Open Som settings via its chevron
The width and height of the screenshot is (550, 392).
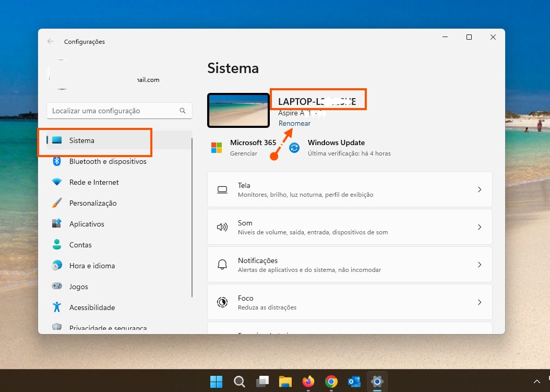coord(480,227)
